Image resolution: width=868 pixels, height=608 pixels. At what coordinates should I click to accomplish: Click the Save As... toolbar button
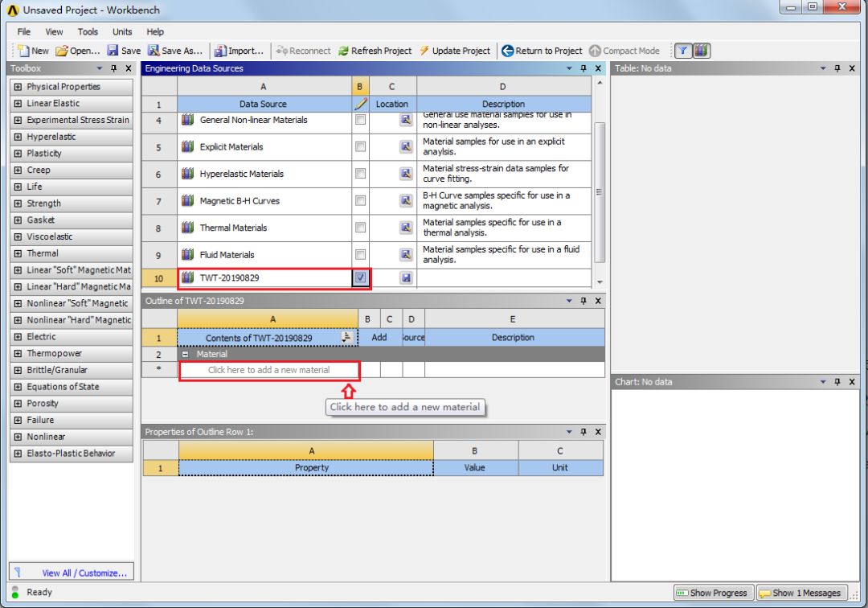(175, 51)
